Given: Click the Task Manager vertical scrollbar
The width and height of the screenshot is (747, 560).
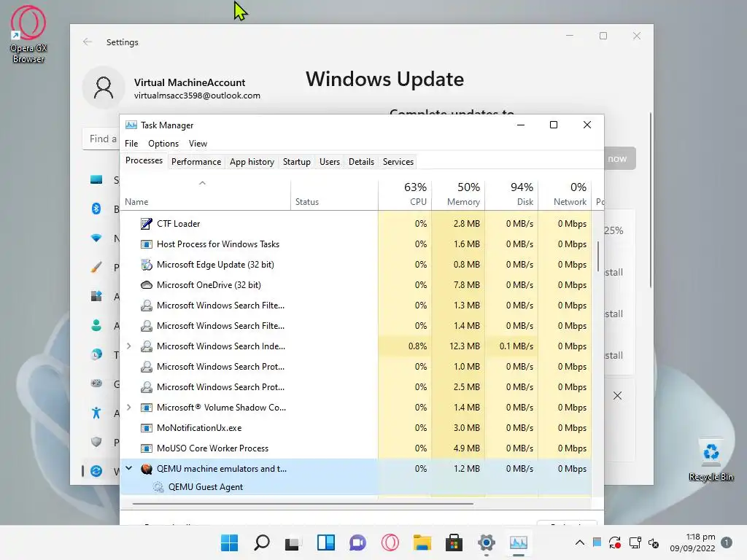Looking at the screenshot, I should pyautogui.click(x=598, y=257).
